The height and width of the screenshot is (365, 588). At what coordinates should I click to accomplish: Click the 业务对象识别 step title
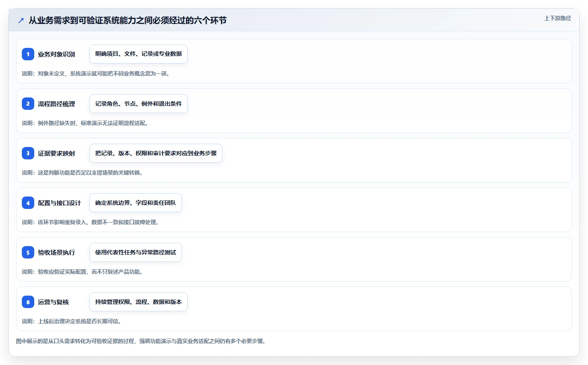[56, 54]
